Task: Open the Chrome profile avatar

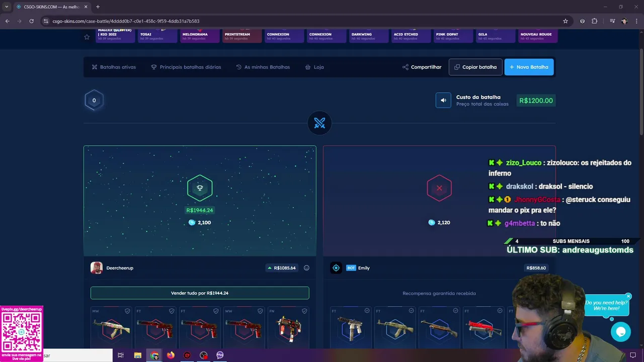Action: [x=624, y=21]
